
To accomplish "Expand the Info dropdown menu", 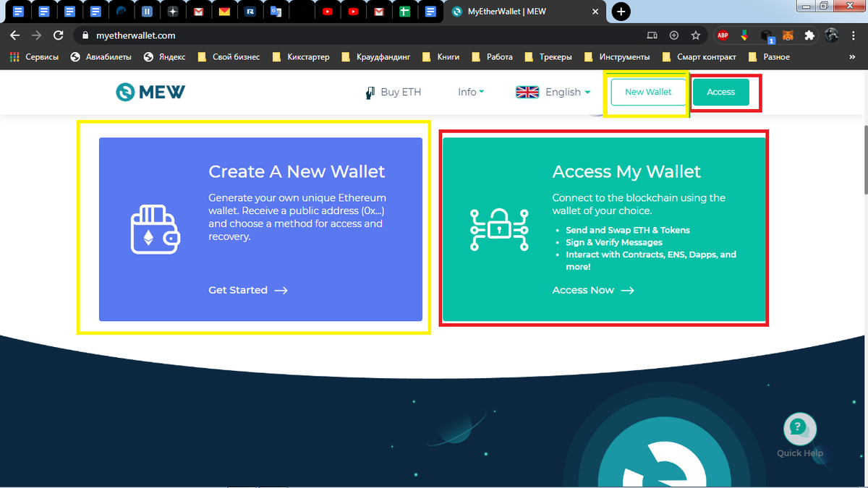I will click(x=471, y=92).
